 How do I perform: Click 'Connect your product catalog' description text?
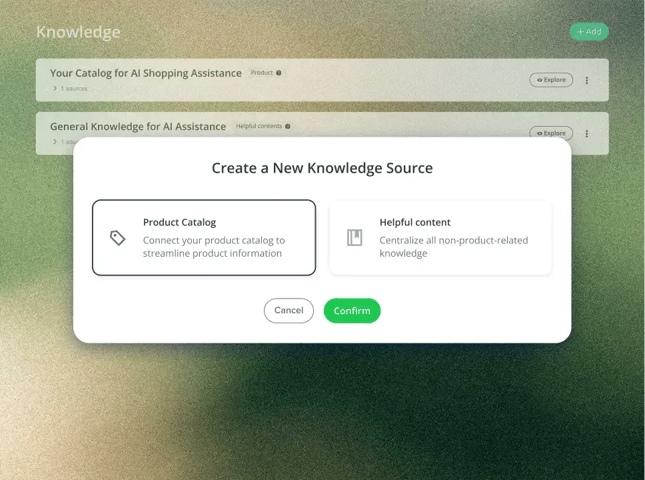214,247
